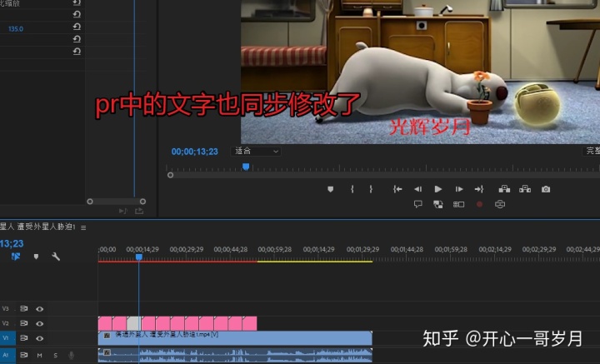
Task: Toggle sync lock on V3
Action: point(23,308)
